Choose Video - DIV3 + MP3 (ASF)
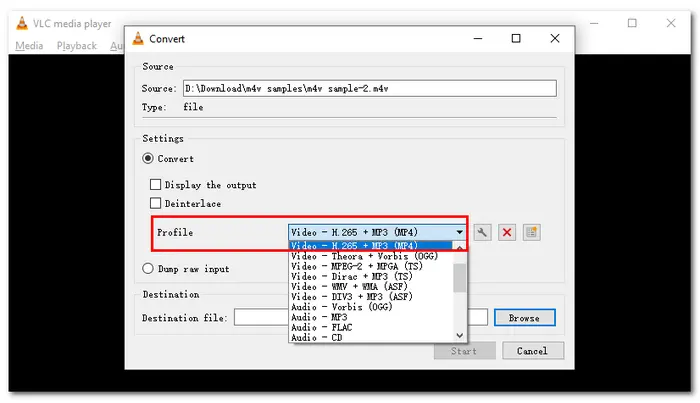Viewport: 700px width, 403px height. point(371,297)
